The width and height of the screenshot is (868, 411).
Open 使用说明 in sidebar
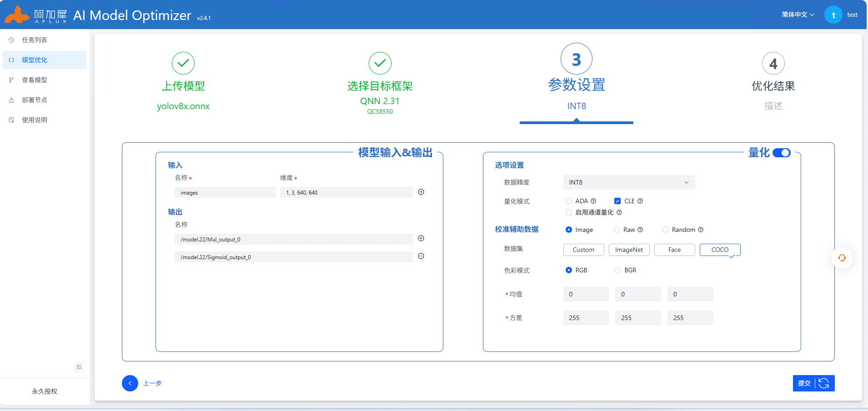45,120
